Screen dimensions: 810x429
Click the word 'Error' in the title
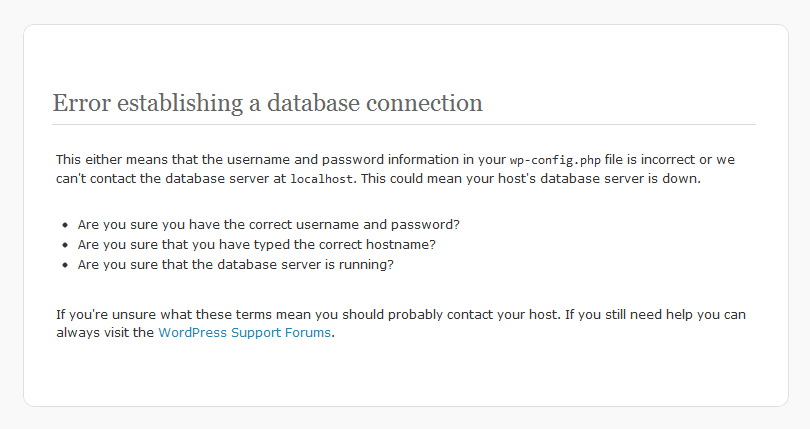(82, 102)
